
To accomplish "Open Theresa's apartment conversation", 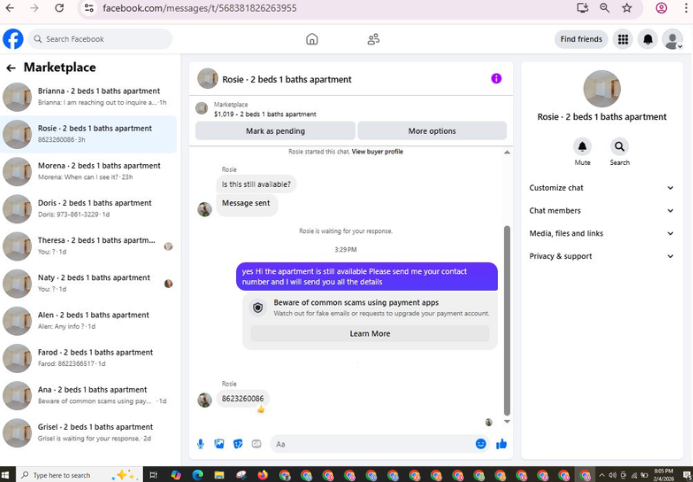I will [x=88, y=246].
